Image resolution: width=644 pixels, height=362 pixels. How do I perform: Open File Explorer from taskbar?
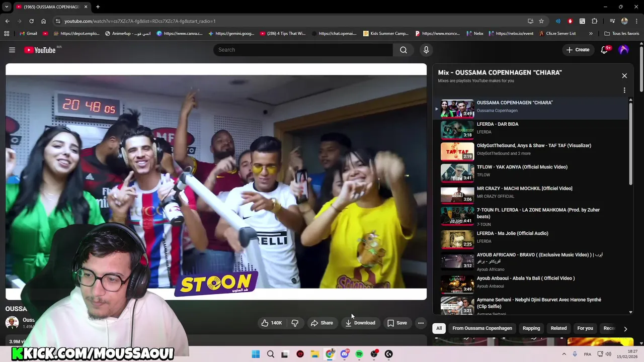315,354
